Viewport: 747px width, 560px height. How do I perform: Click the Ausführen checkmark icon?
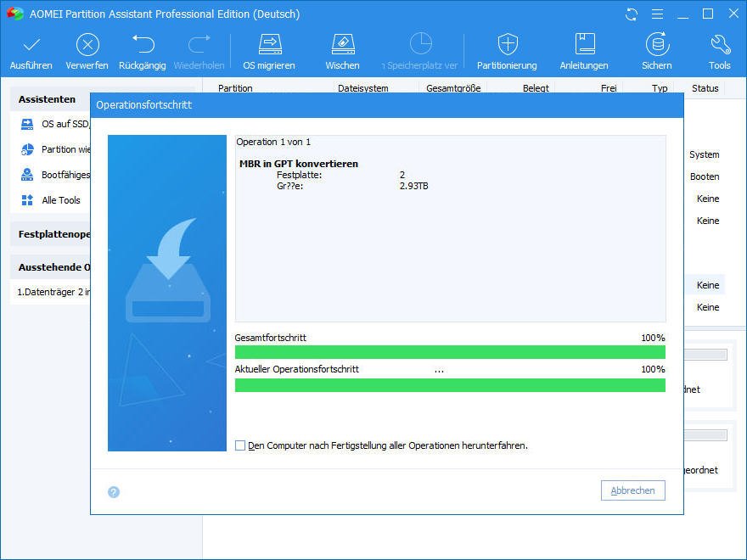(x=31, y=45)
